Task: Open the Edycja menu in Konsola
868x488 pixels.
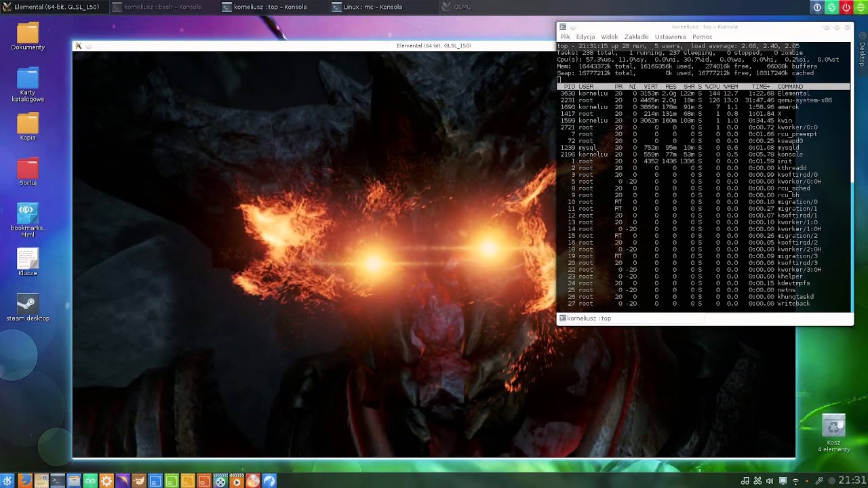Action: click(585, 37)
